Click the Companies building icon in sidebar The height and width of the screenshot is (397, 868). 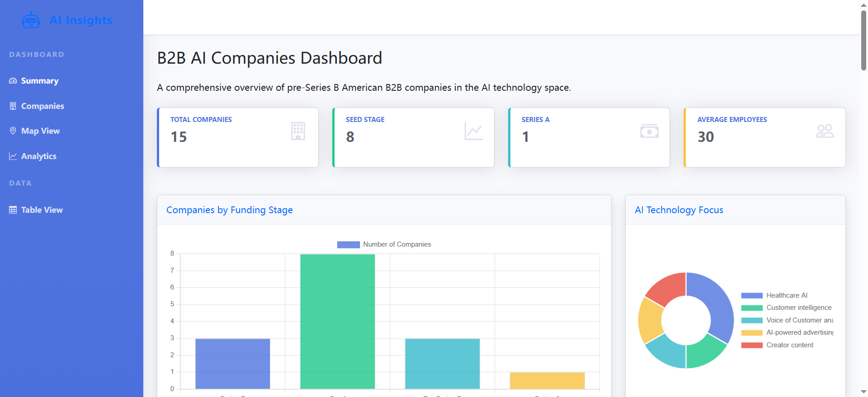click(13, 106)
